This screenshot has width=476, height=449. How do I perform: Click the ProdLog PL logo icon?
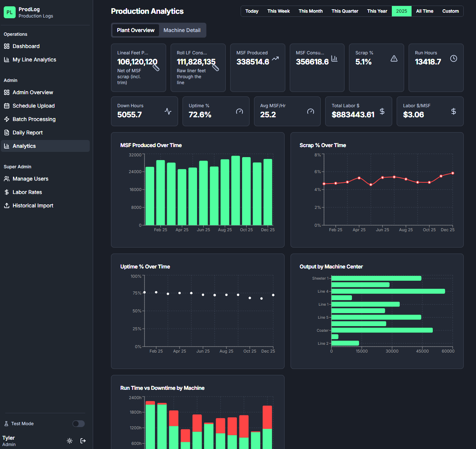10,12
